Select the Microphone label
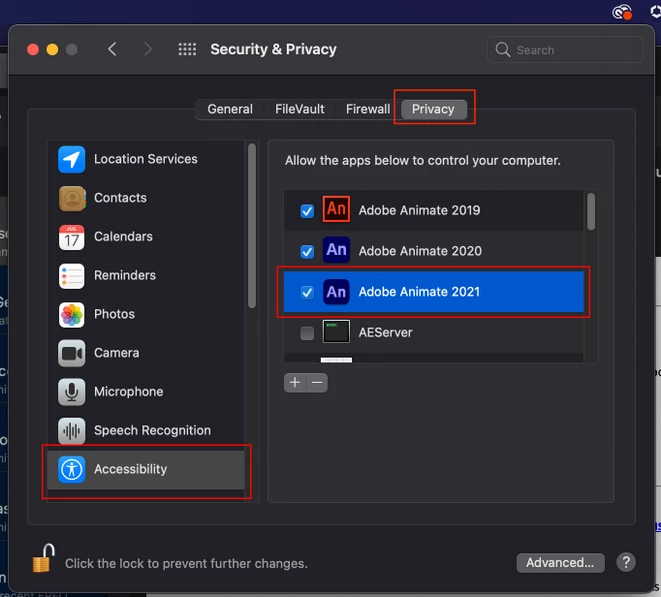Screen dimensions: 661x597 point(129,392)
